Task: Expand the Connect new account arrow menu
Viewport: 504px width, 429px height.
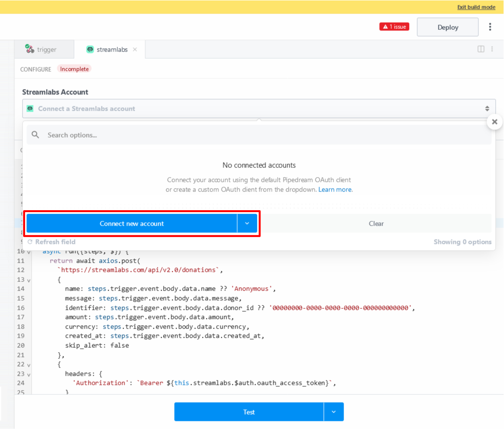Action: [247, 224]
